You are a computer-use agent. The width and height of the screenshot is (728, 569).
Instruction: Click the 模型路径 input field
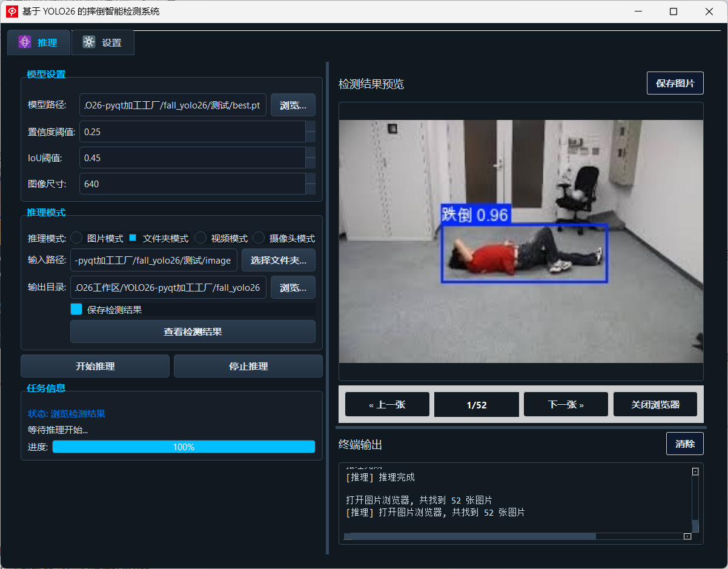(173, 105)
